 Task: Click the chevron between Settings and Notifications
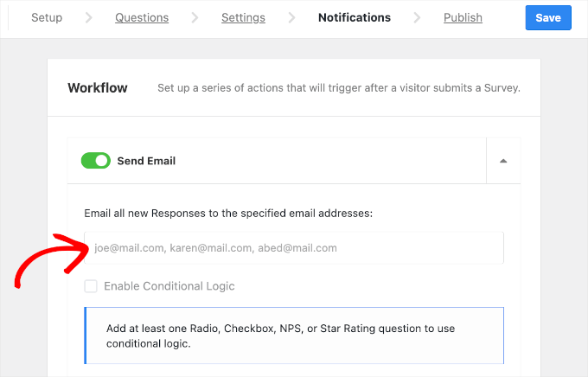point(291,17)
